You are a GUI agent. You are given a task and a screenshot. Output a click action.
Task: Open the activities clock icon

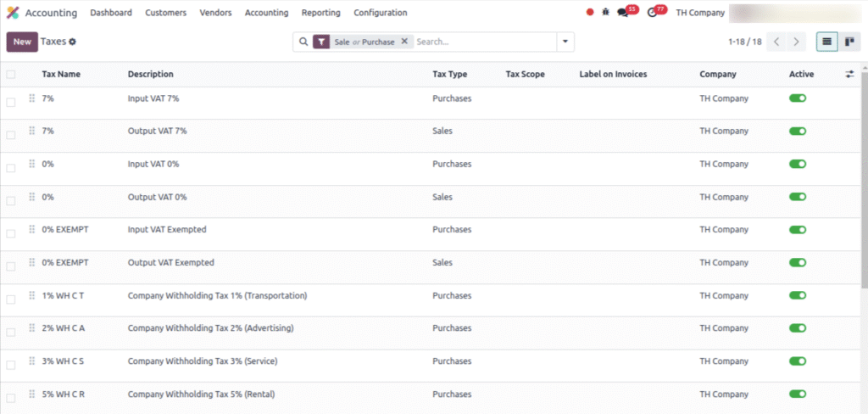tap(651, 13)
